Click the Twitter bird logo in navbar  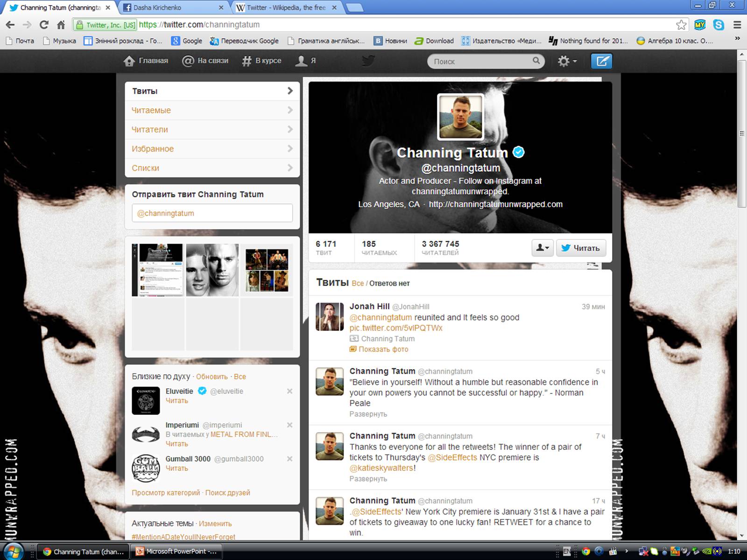click(x=368, y=61)
